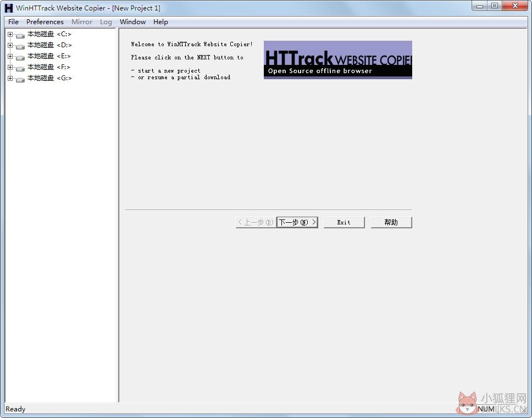Open the Window menu
Image resolution: width=532 pixels, height=418 pixels.
click(x=132, y=22)
